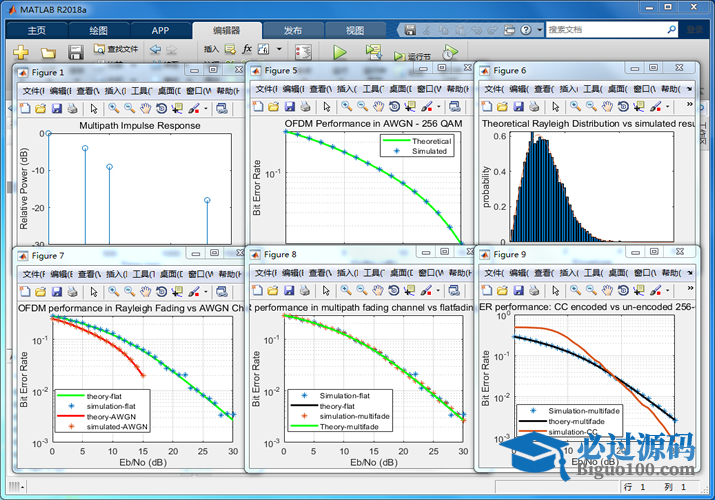Screen dimensions: 715x500
Task: Click the green Run arrow in editor toolbar
Action: tap(339, 52)
